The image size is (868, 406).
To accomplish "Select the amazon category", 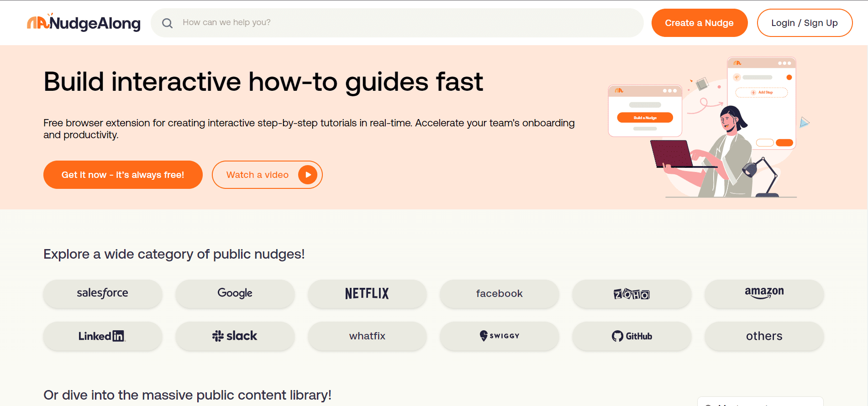I will point(764,293).
